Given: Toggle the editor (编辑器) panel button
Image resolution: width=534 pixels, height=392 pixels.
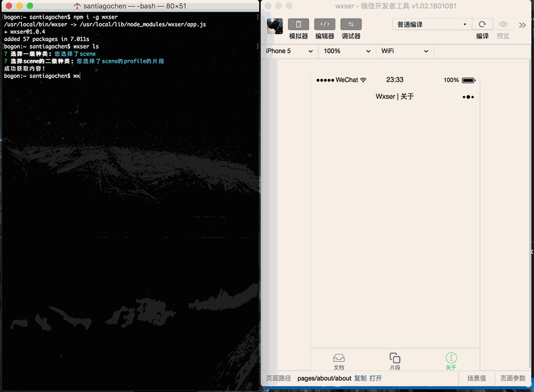Looking at the screenshot, I should (x=325, y=25).
